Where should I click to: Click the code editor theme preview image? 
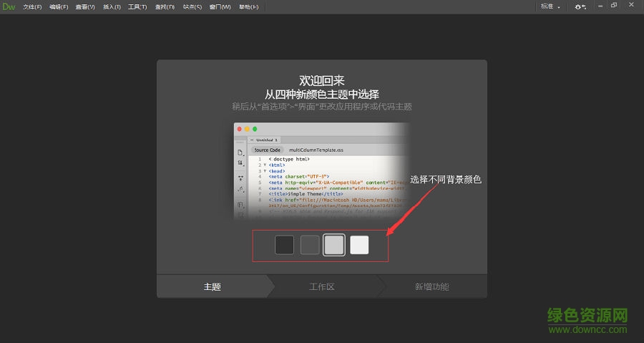click(x=322, y=170)
